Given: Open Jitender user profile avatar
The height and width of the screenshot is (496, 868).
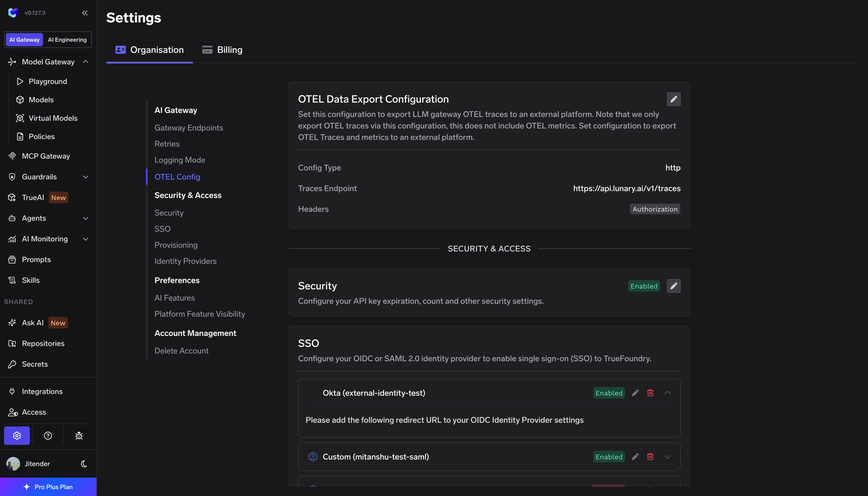Looking at the screenshot, I should pos(13,464).
